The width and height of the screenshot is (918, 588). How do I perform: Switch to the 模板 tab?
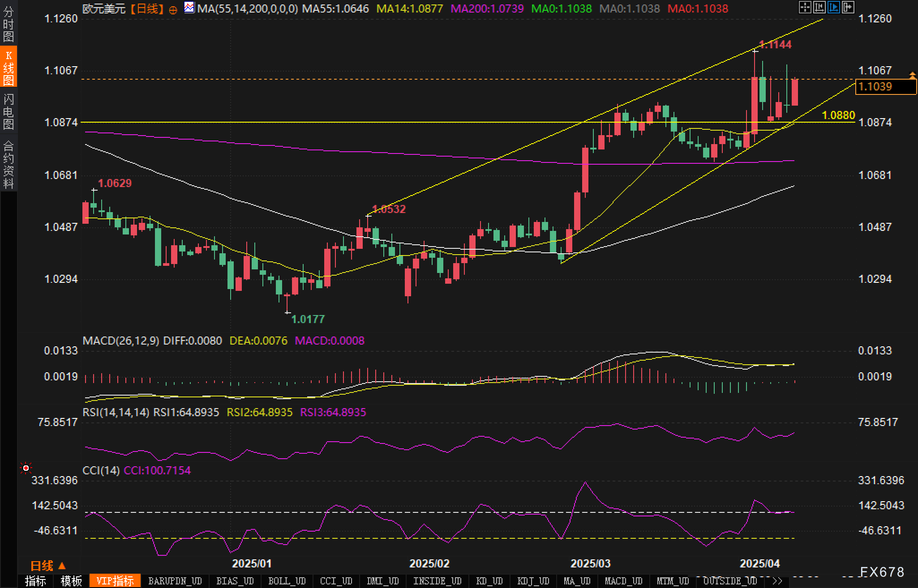71,581
